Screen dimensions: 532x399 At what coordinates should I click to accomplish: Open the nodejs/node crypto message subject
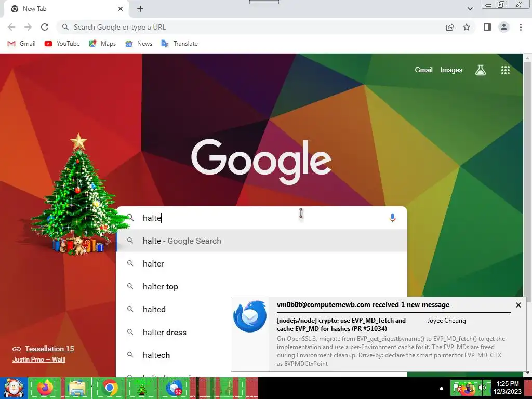point(341,324)
